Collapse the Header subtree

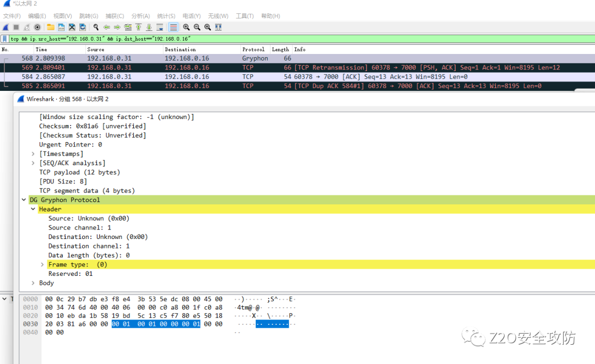[33, 209]
